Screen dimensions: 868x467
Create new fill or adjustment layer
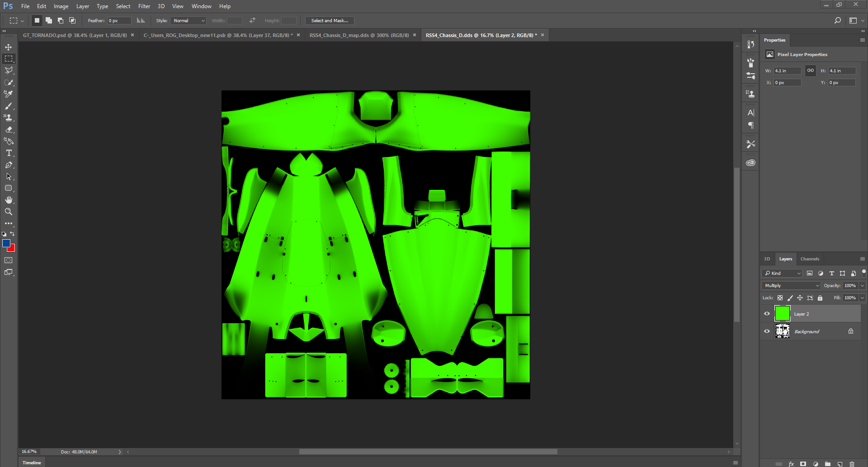click(x=816, y=464)
